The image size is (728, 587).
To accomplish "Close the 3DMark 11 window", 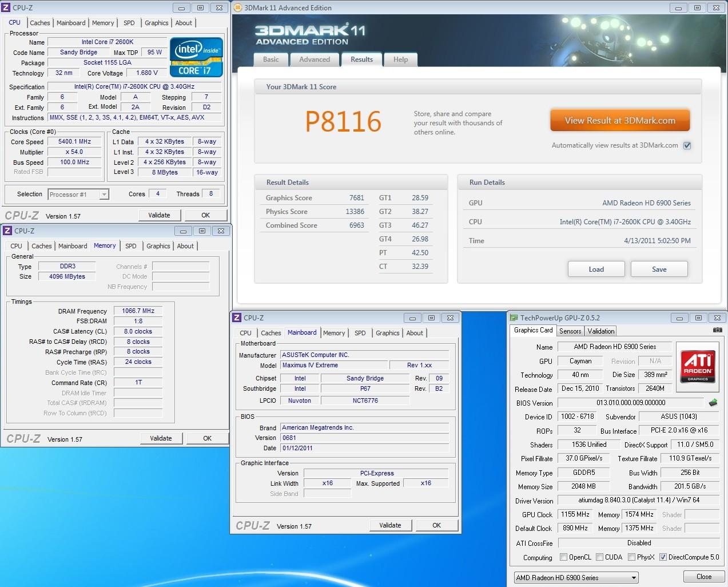I will [x=716, y=8].
